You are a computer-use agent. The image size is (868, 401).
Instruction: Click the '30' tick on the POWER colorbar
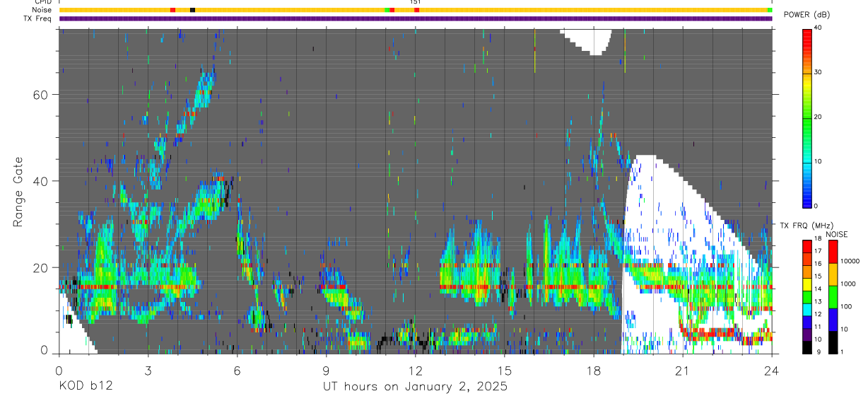(819, 72)
